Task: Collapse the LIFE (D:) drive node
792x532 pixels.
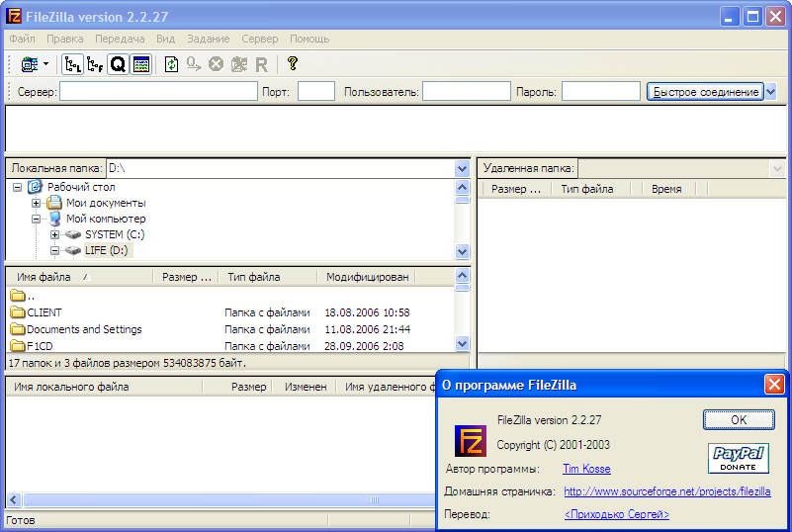Action: tap(54, 250)
